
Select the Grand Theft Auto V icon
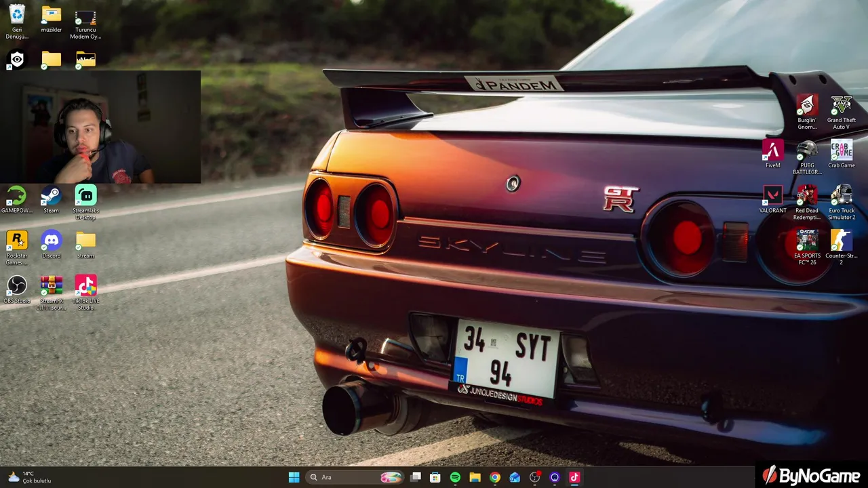pyautogui.click(x=842, y=113)
